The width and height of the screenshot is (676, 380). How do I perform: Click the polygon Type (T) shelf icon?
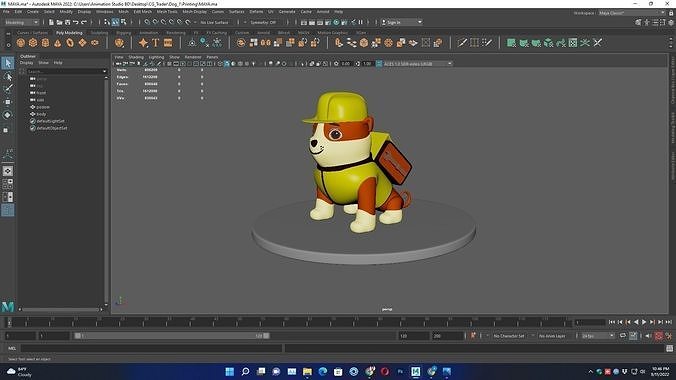(156, 43)
